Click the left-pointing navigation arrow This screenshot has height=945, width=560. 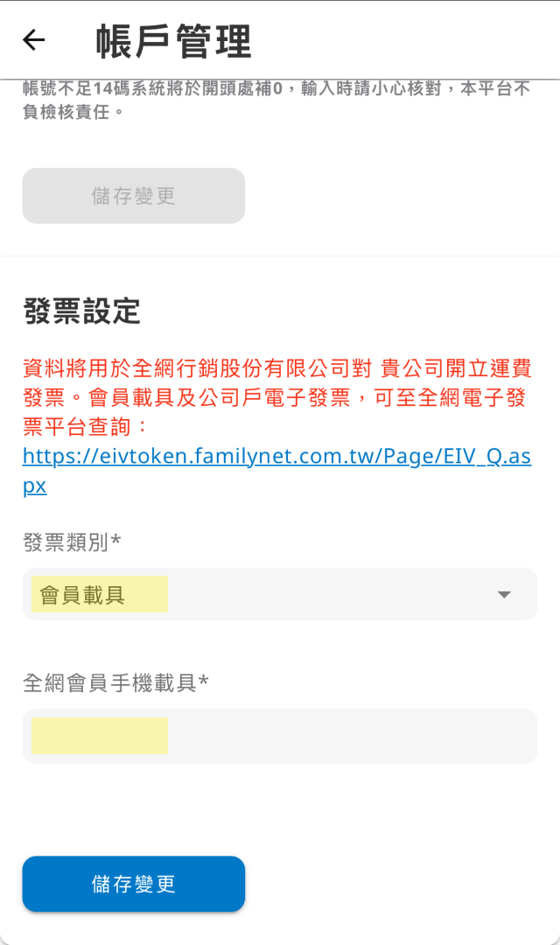(x=31, y=40)
